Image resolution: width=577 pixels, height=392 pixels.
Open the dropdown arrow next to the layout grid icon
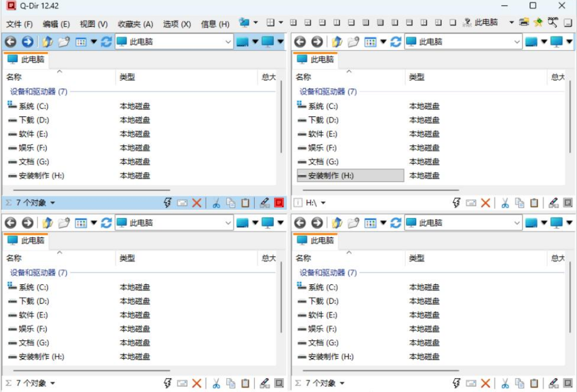tap(281, 23)
